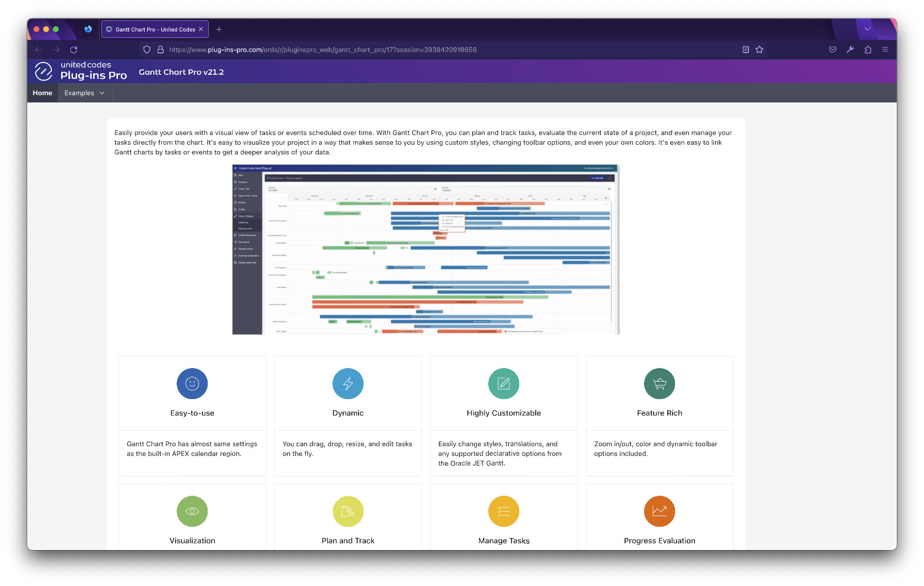This screenshot has height=586, width=924.
Task: Click the Highly Customizable pencil icon
Action: click(503, 383)
